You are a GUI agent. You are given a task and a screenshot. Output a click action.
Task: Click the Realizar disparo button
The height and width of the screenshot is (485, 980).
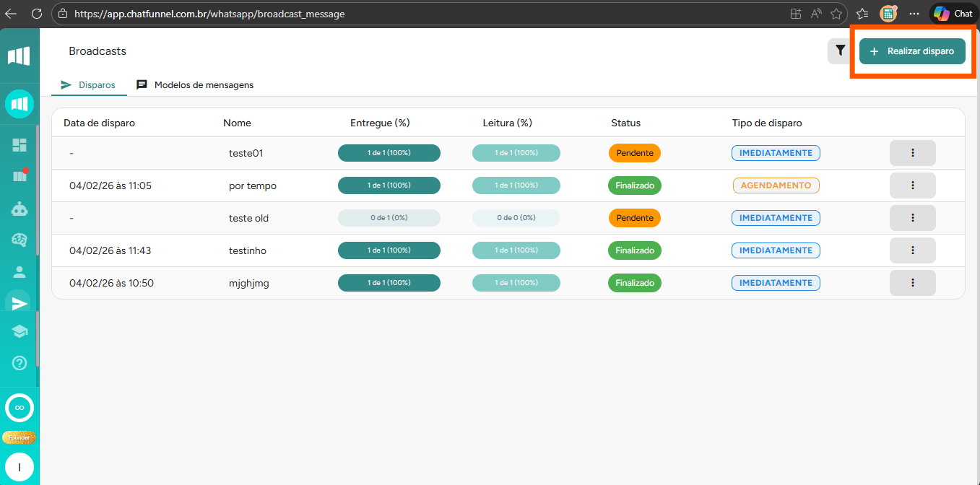click(x=912, y=51)
